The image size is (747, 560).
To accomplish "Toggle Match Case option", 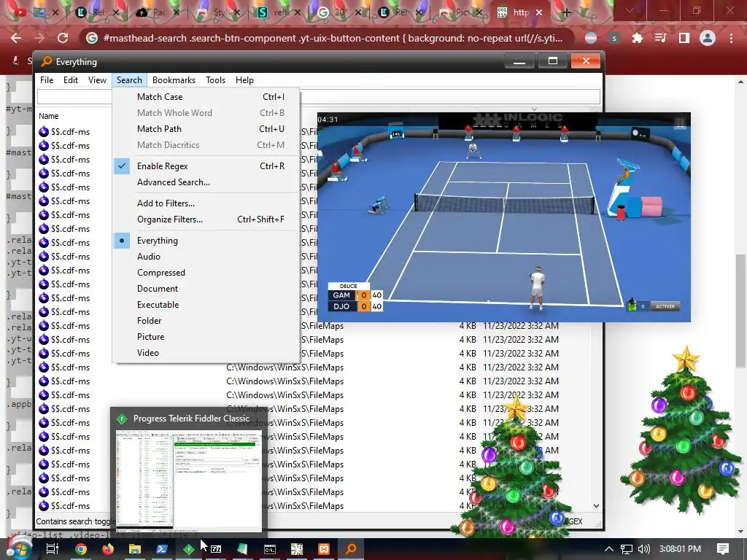I will pos(206,97).
